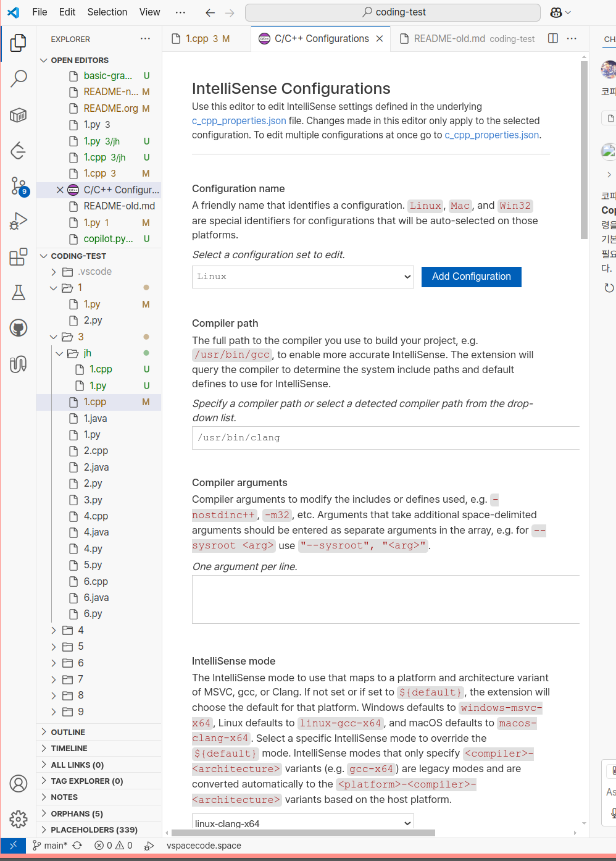
Task: Open the Run and Debug view
Action: tap(19, 221)
